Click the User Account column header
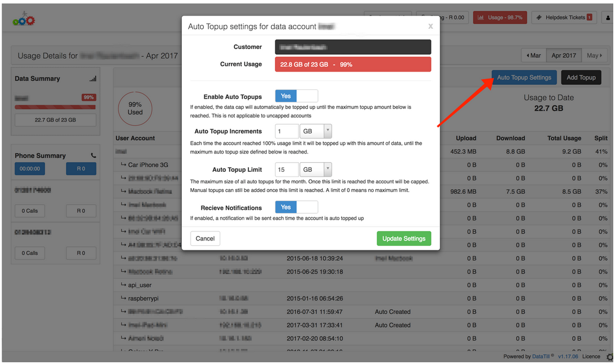This screenshot has height=364, width=615. [x=135, y=138]
